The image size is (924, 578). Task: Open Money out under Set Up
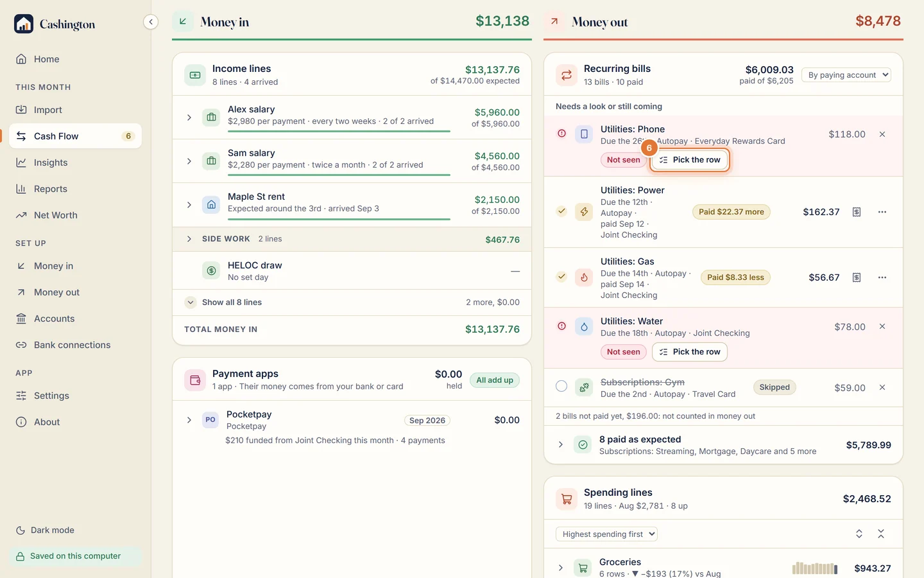point(76,292)
